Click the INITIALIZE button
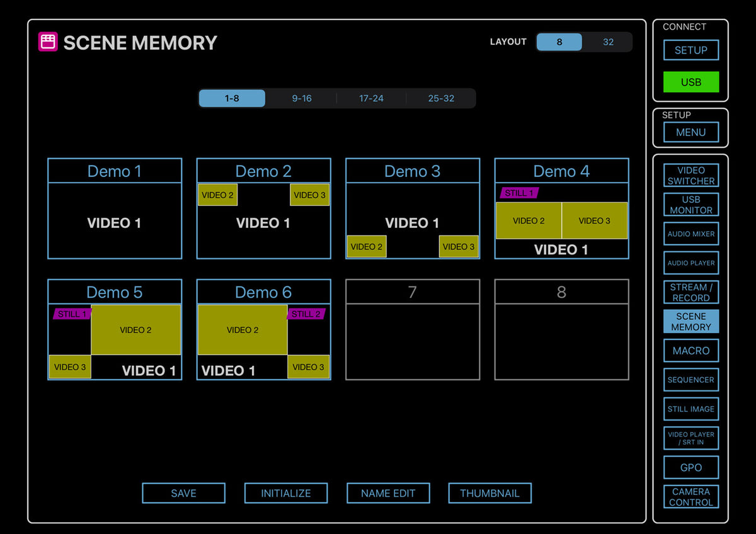Viewport: 756px width, 534px height. (286, 493)
